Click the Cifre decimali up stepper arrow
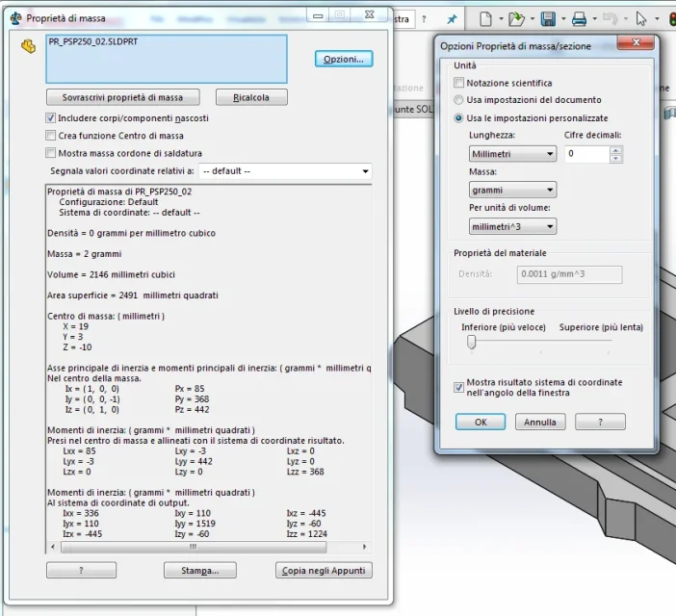Screen dimensions: 676x616 [x=616, y=150]
